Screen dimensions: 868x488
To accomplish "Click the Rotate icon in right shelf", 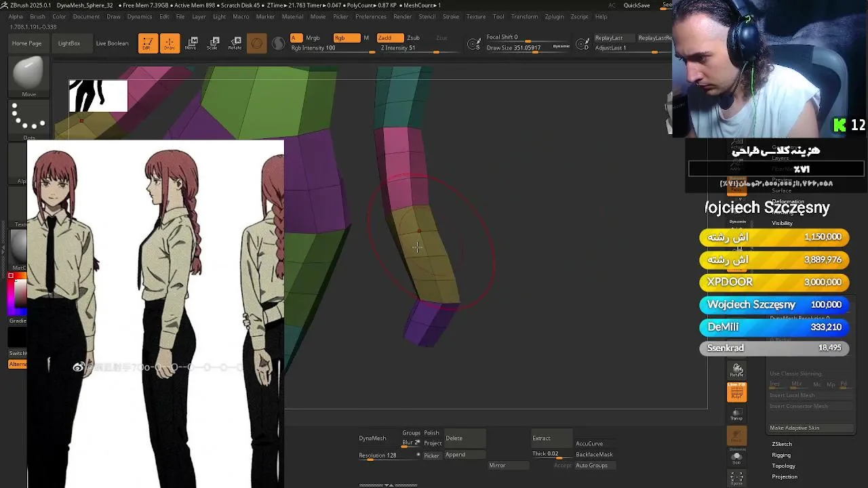I will coord(737,370).
